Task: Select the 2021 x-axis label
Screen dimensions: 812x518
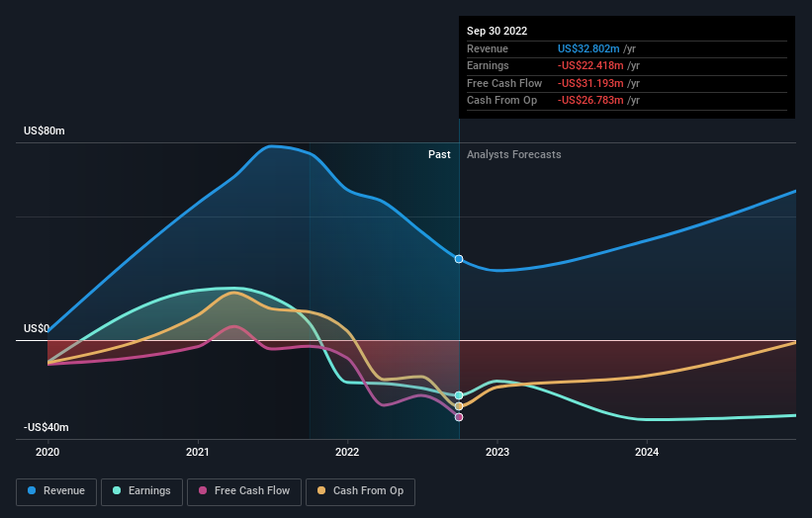Action: (197, 453)
